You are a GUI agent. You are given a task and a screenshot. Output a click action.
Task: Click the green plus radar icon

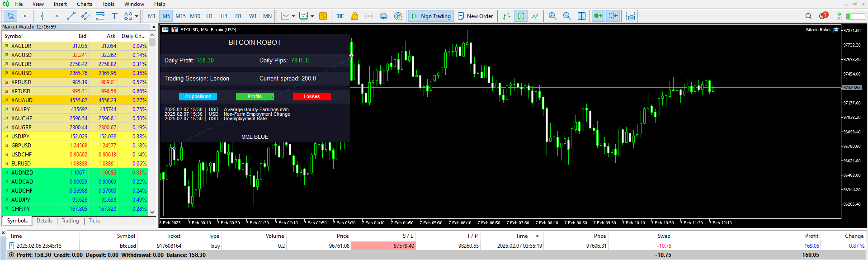point(398,16)
